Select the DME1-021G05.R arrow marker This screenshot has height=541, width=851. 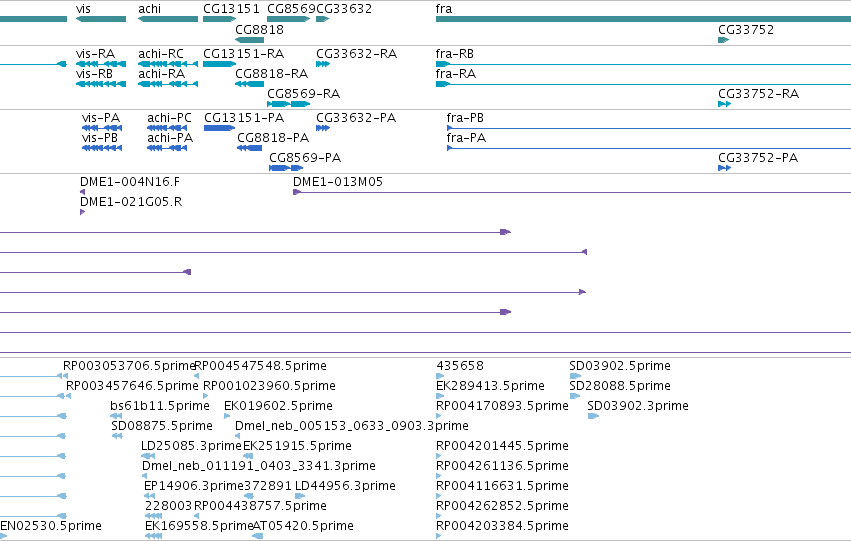(x=82, y=212)
